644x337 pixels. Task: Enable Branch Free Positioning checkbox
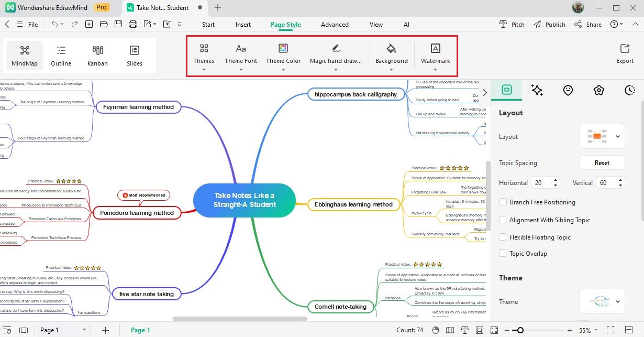pos(503,202)
